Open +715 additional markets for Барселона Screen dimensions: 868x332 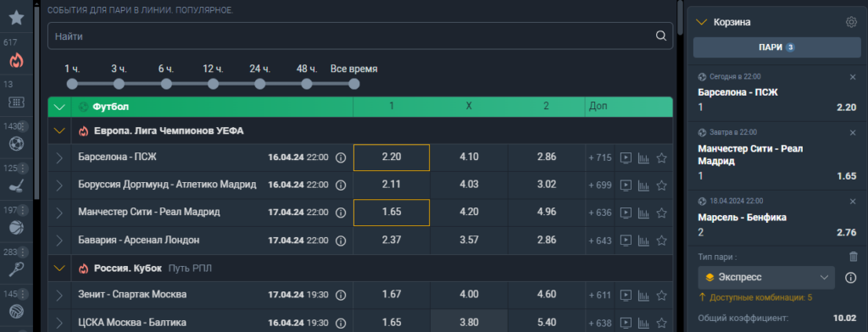(x=600, y=158)
